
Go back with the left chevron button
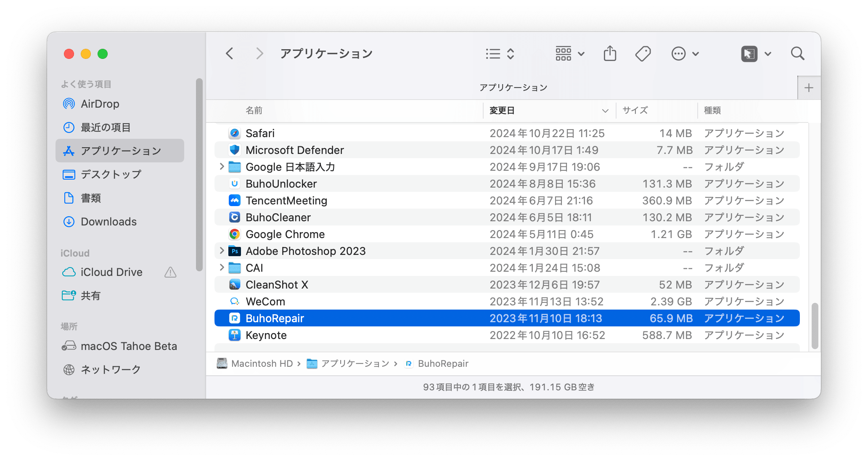230,54
